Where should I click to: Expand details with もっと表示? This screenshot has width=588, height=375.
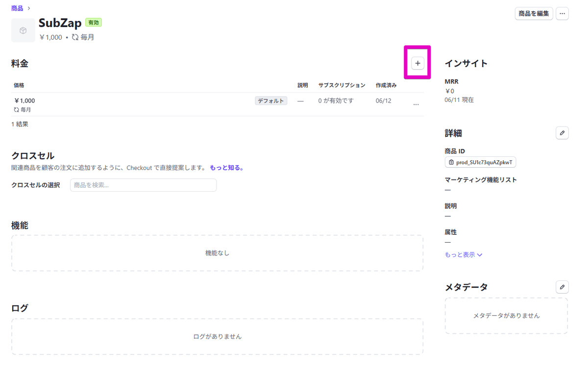[464, 255]
